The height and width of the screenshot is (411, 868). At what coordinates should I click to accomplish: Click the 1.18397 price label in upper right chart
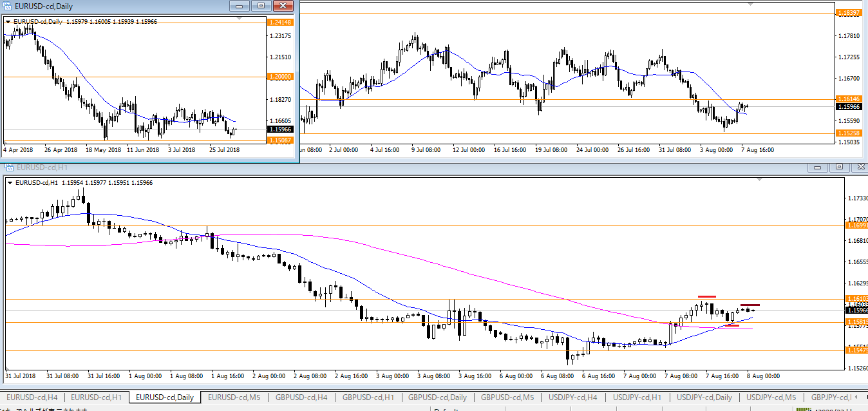coord(850,13)
